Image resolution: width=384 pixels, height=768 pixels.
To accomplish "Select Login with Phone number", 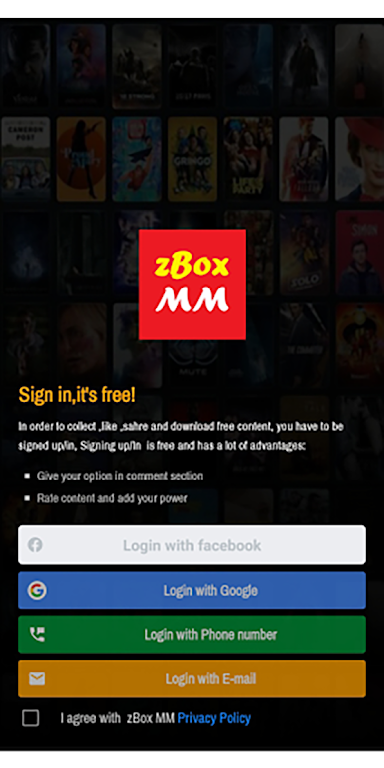I will coord(192,635).
